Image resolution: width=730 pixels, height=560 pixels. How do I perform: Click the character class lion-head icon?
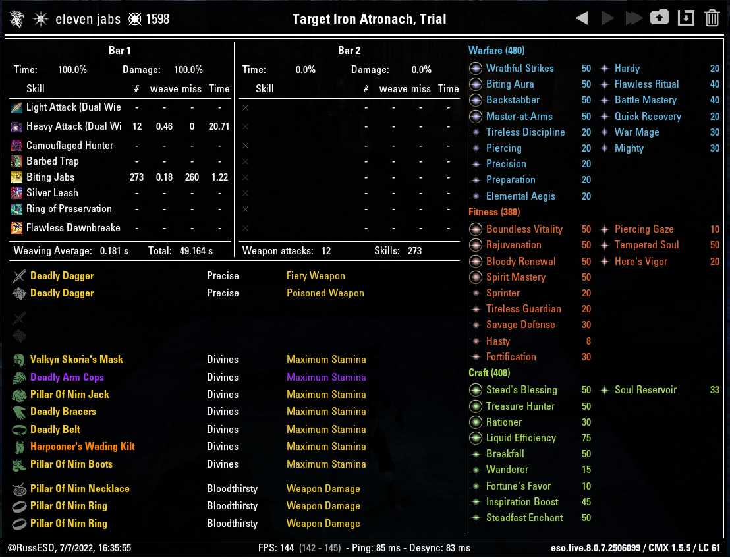(16, 19)
